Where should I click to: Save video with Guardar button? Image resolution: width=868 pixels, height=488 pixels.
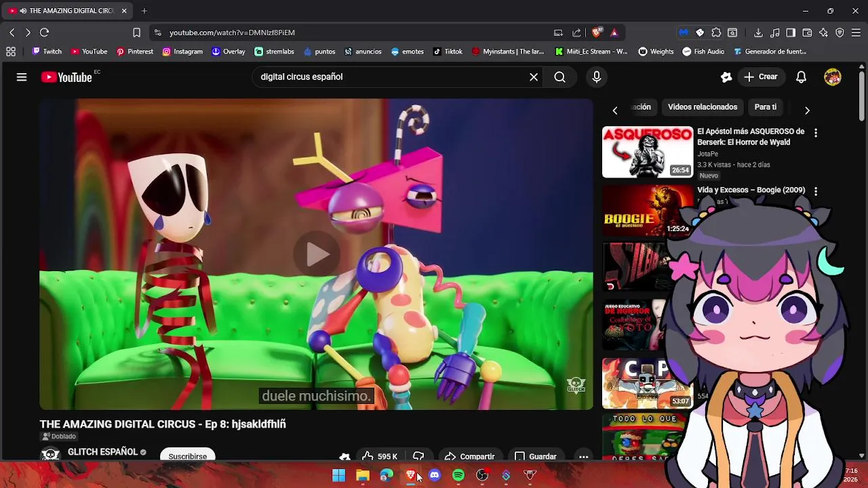click(536, 456)
